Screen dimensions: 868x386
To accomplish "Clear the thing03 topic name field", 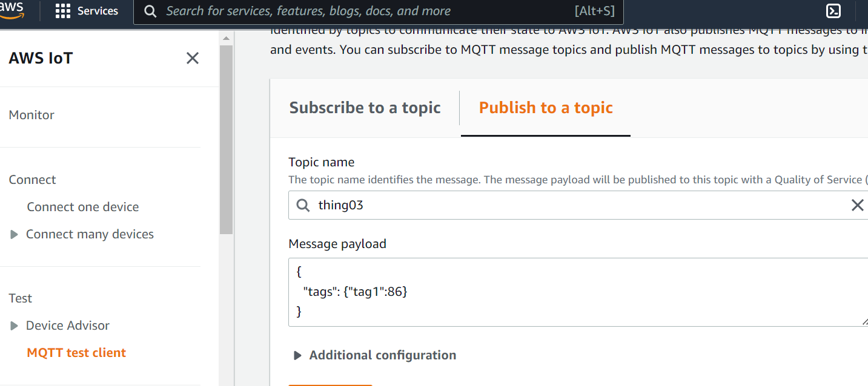I will (x=857, y=205).
